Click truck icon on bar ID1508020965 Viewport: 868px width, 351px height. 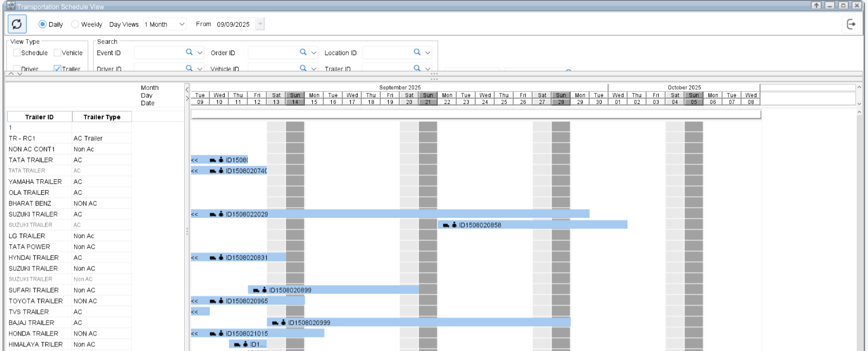(x=212, y=301)
